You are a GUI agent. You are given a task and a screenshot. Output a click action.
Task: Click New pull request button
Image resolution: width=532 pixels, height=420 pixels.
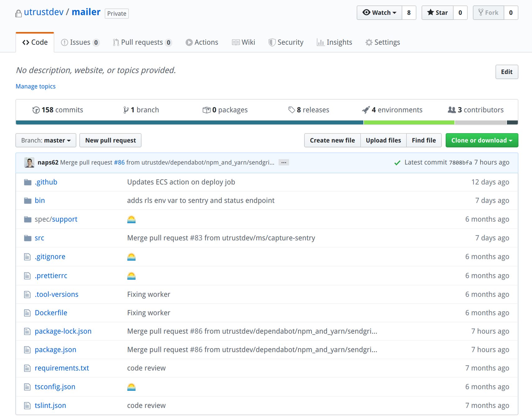[x=110, y=140]
